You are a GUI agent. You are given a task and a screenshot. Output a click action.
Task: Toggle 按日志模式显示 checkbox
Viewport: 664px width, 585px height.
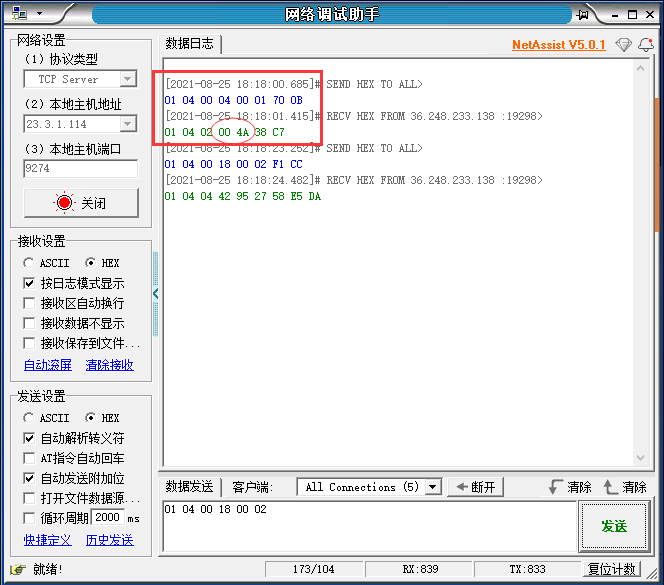[x=29, y=283]
